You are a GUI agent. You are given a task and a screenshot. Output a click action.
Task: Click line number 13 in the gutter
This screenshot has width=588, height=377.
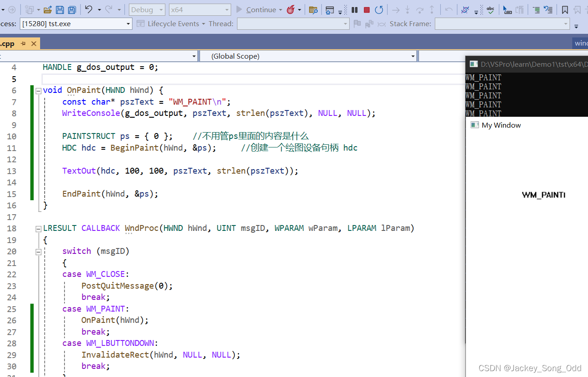point(12,171)
